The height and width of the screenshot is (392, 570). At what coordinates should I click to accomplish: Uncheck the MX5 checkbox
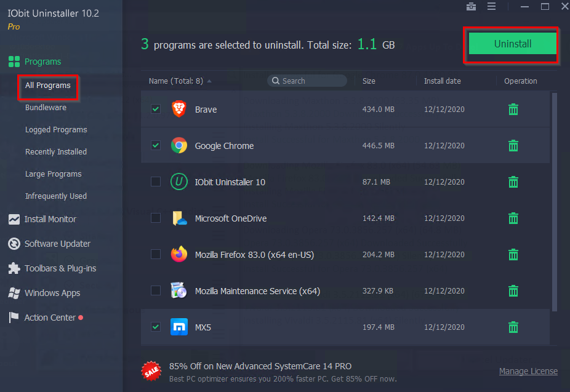pyautogui.click(x=156, y=327)
